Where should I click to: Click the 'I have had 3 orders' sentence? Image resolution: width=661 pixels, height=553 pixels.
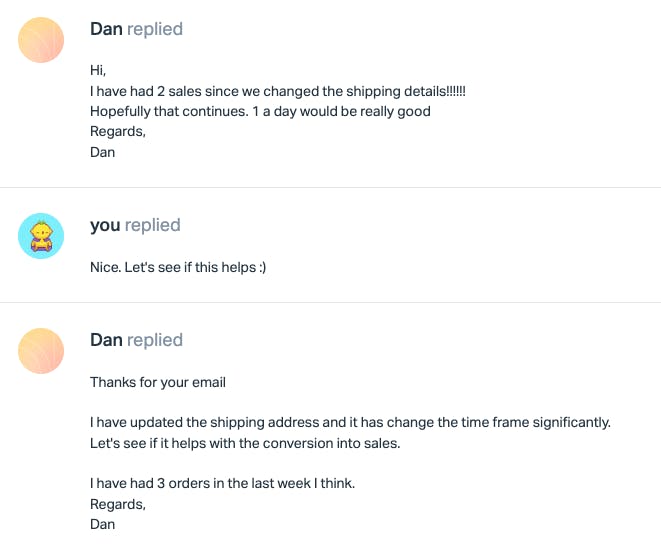(x=222, y=484)
